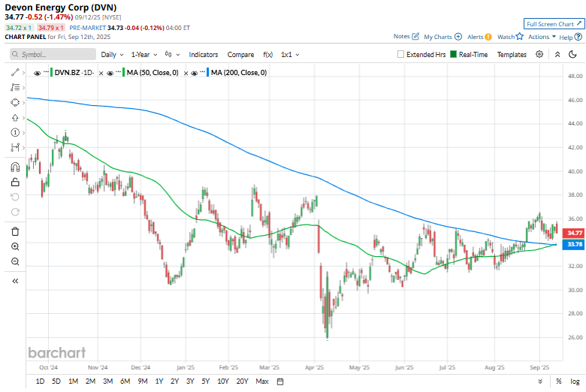586x392 pixels.
Task: Collapse the header with double up arrows
Action: tap(557, 54)
